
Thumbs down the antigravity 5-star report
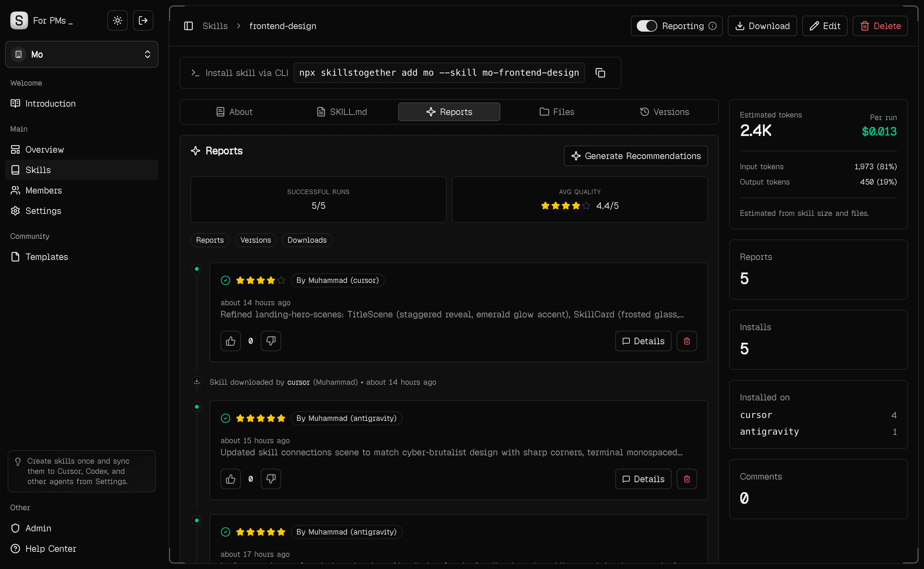coord(271,478)
